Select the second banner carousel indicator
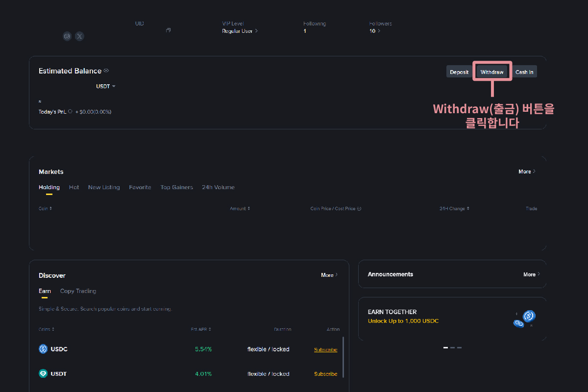Viewport: 588px width, 392px height. point(452,347)
